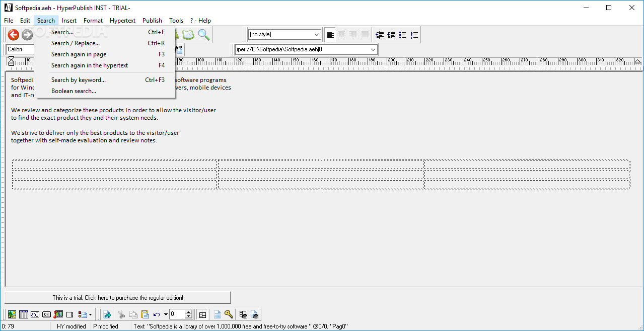Screen dimensions: 644x331
Task: Increase paragraph indent
Action: tap(391, 35)
